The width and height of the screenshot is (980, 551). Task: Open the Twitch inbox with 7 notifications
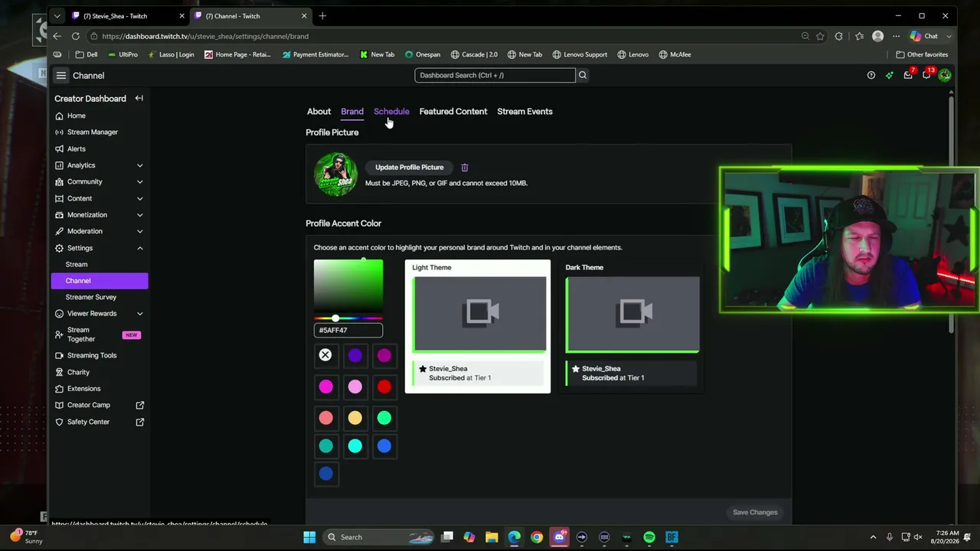[908, 75]
